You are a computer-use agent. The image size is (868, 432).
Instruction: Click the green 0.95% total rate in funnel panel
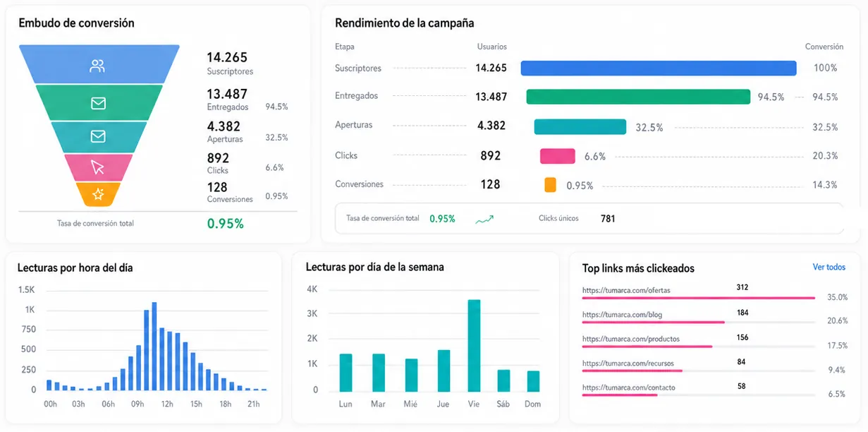226,224
